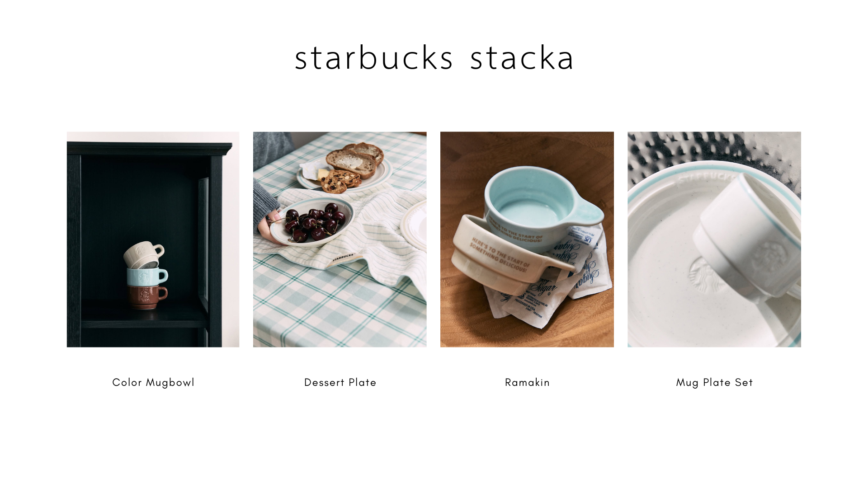
Task: Open the Mug Plate Set product photo
Action: click(714, 239)
